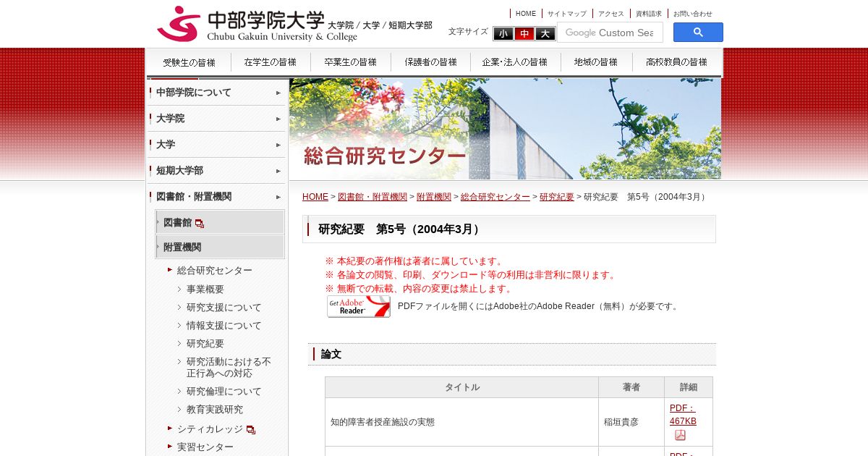Set font size to large (大)

545,33
